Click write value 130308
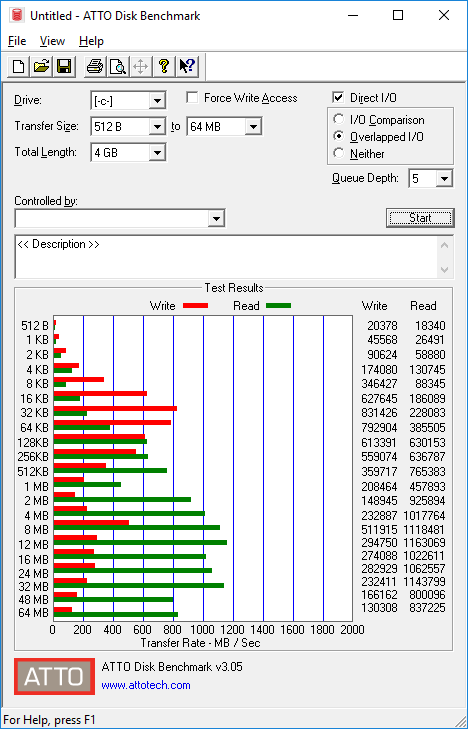The width and height of the screenshot is (468, 729). point(379,608)
